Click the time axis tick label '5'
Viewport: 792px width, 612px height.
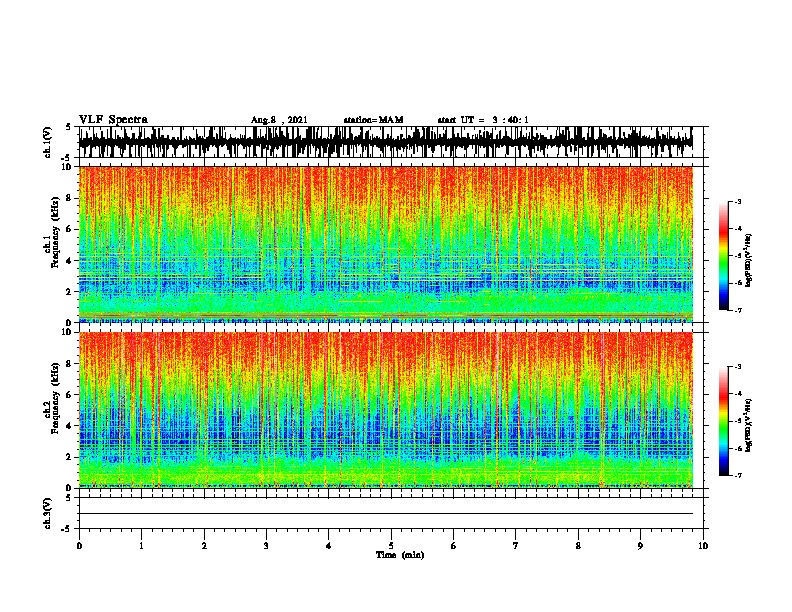tap(391, 546)
